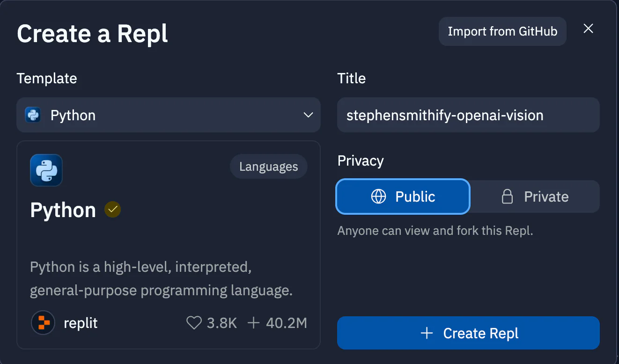Click the Title label
Viewport: 619px width, 364px height.
point(352,78)
